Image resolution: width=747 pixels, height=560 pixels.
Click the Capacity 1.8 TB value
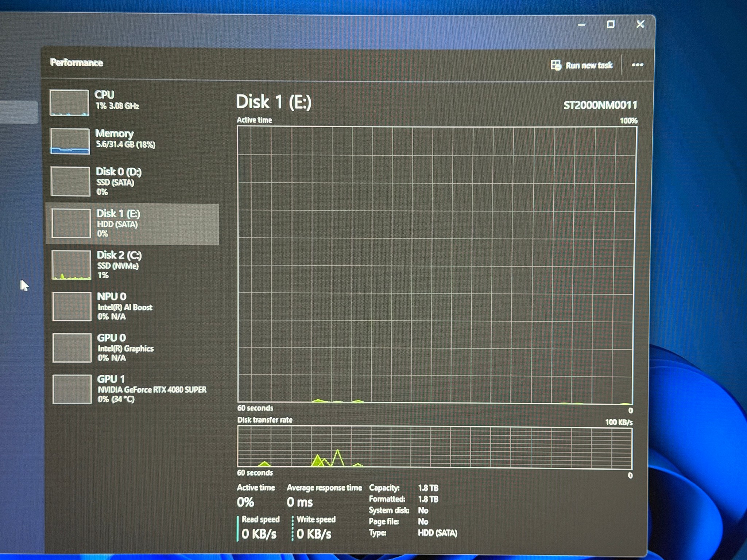pyautogui.click(x=428, y=488)
